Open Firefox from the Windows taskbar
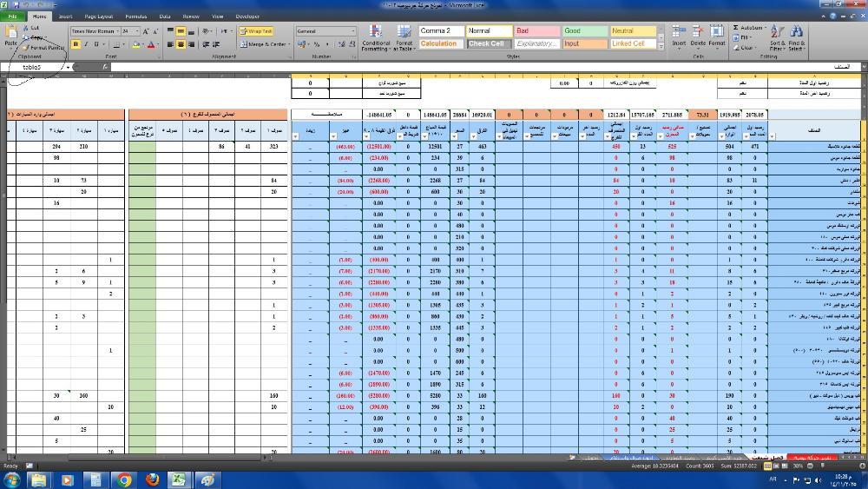The width and height of the screenshot is (868, 489). pyautogui.click(x=152, y=479)
